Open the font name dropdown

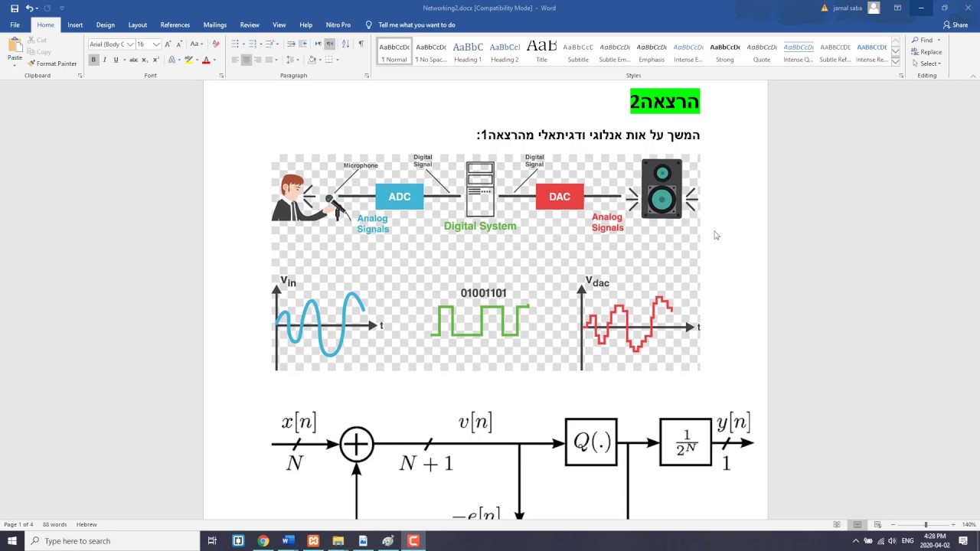point(130,44)
